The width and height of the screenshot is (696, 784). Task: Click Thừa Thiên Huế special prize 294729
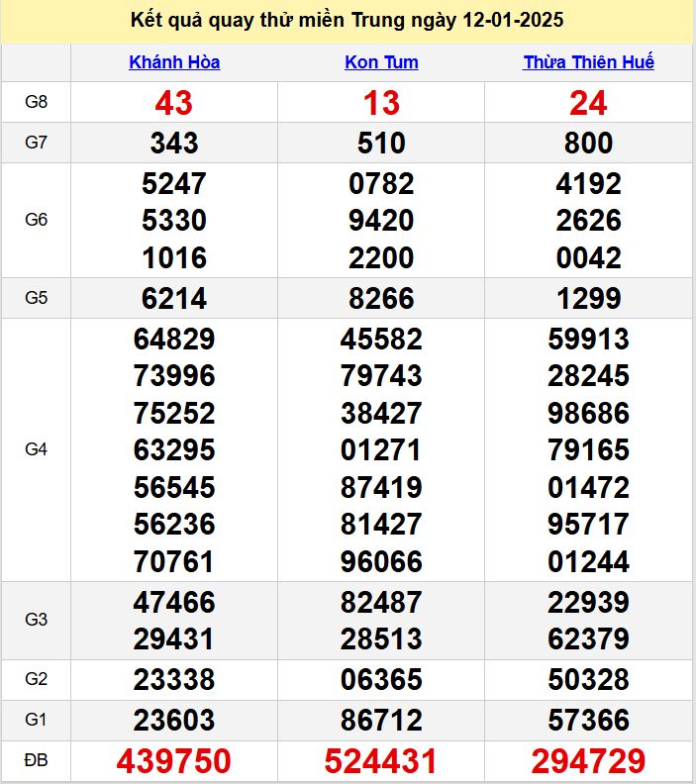click(x=588, y=761)
